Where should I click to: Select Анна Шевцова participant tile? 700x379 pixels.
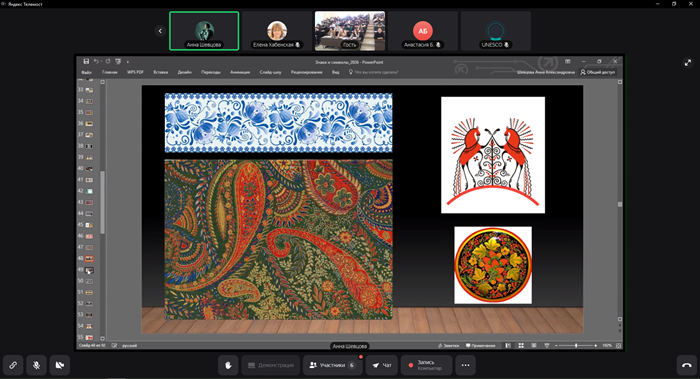204,31
